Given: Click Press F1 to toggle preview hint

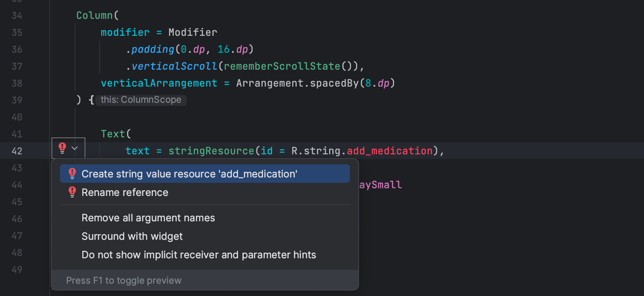Looking at the screenshot, I should click(x=123, y=281).
